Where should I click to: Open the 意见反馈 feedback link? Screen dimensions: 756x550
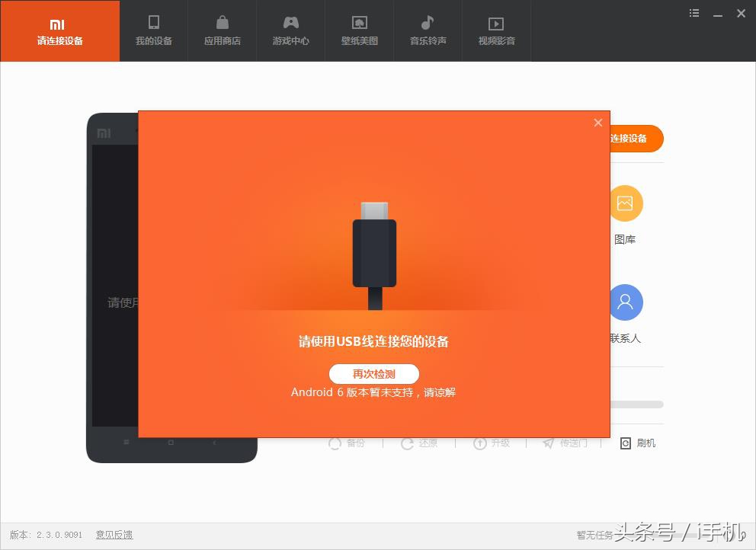tap(114, 534)
